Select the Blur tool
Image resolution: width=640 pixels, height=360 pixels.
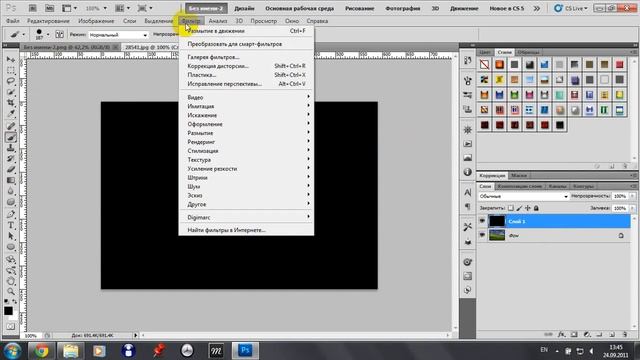click(11, 191)
